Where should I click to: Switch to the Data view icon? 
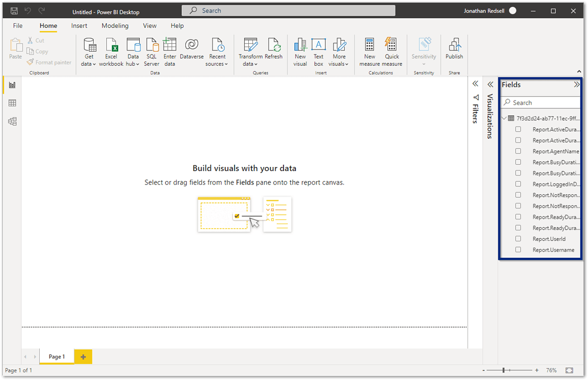[12, 103]
